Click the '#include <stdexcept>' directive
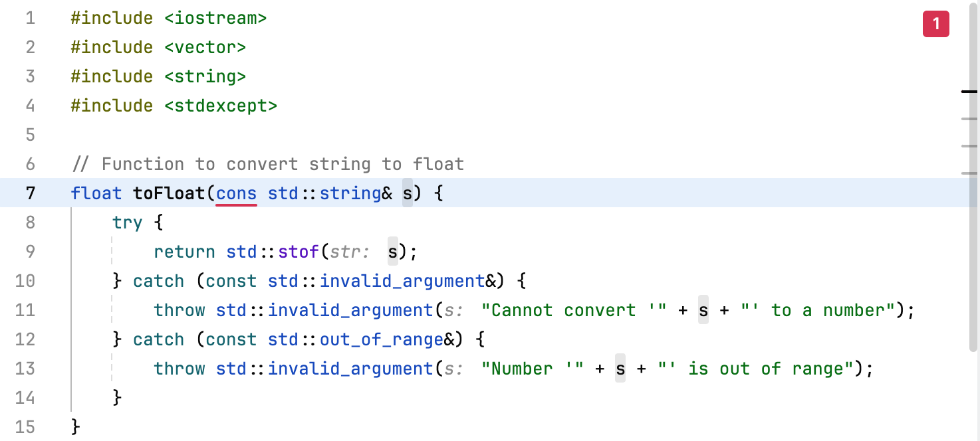 click(174, 106)
